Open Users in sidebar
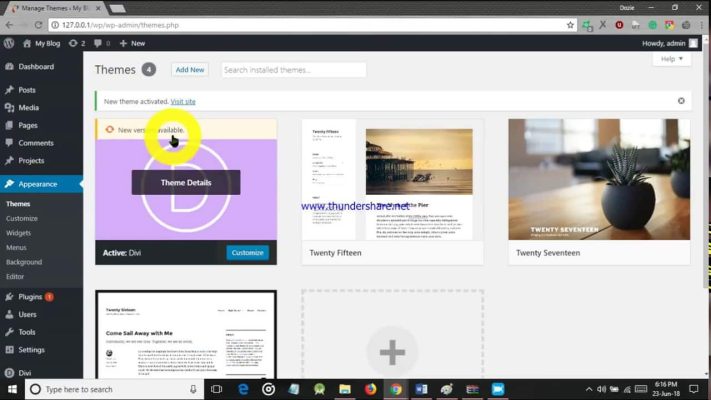Viewport: 711px width, 400px height. click(x=27, y=314)
